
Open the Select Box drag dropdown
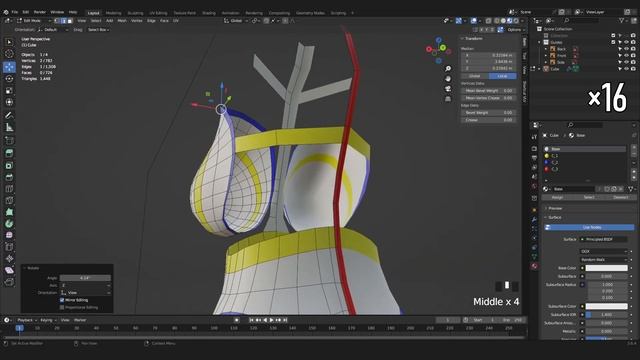[x=98, y=30]
